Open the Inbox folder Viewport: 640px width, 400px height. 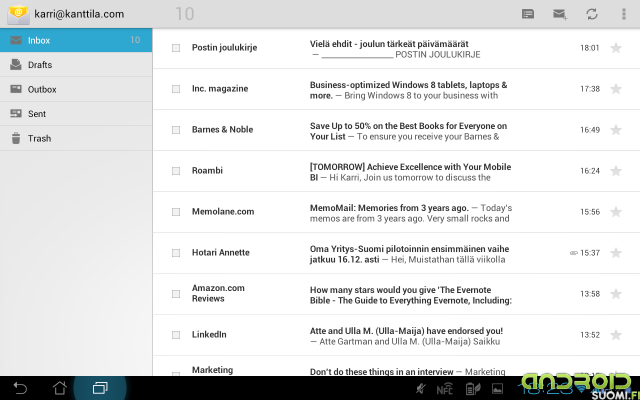coord(76,40)
